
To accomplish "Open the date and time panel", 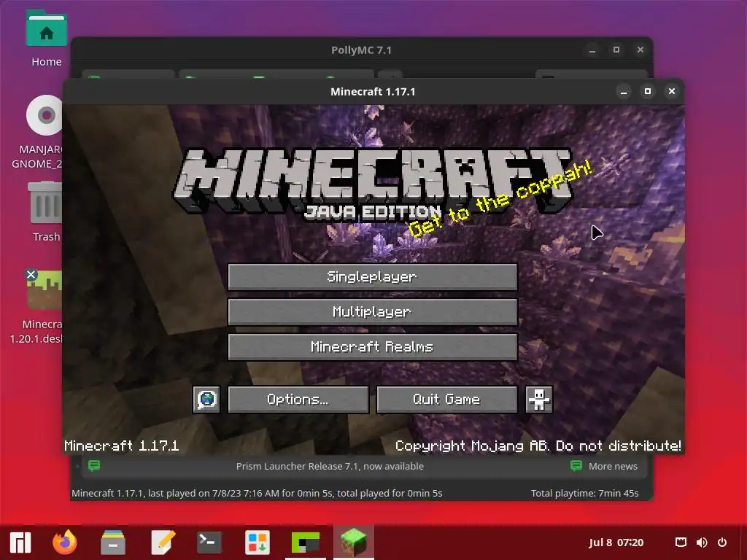I will pyautogui.click(x=616, y=542).
